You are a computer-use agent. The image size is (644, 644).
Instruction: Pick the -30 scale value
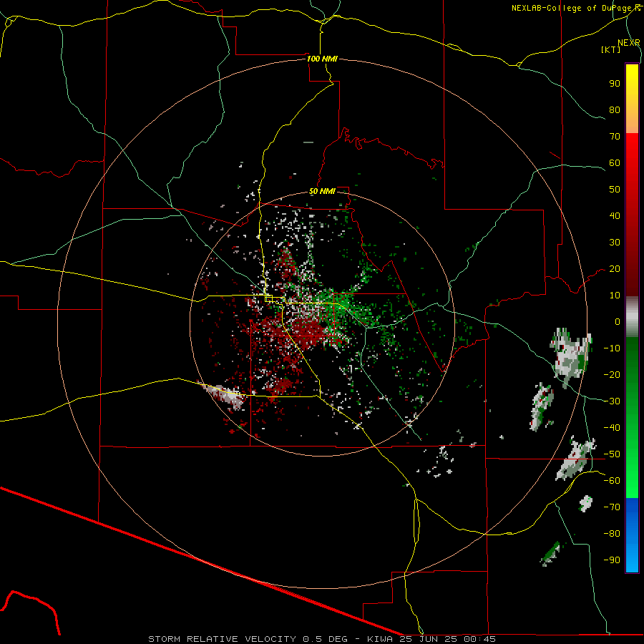612,401
